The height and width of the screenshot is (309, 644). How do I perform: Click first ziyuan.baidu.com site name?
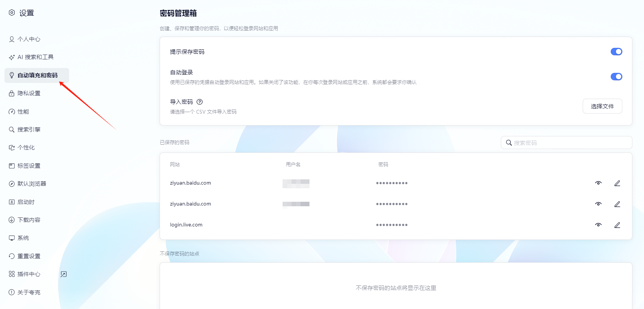click(x=190, y=183)
